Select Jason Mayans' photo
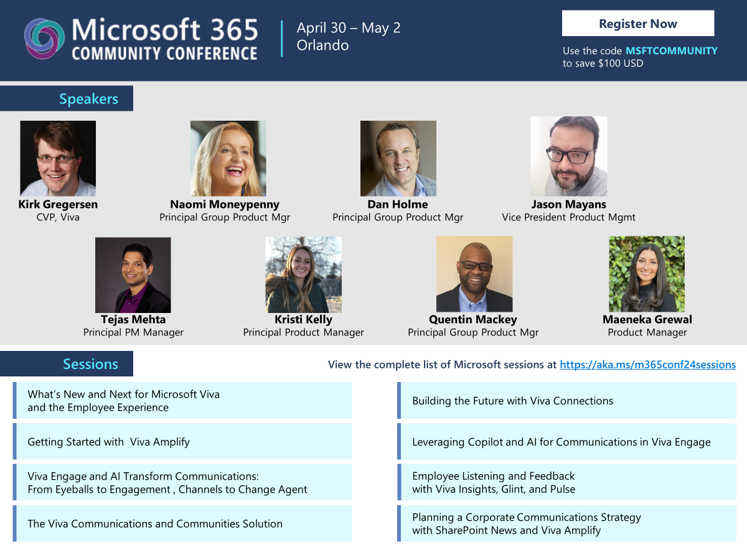The width and height of the screenshot is (747, 560). tap(568, 156)
